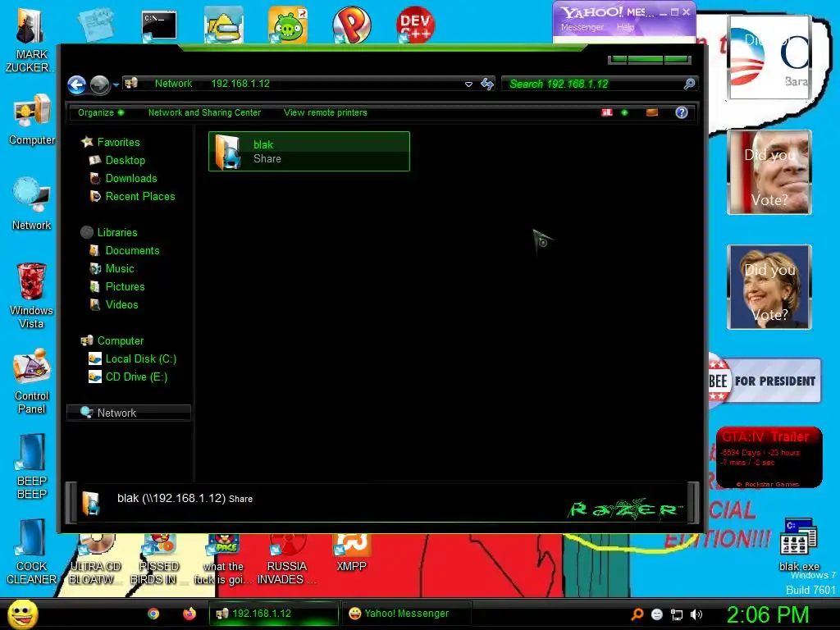This screenshot has width=840, height=630.
Task: Open the Network desktop icon
Action: point(32,204)
